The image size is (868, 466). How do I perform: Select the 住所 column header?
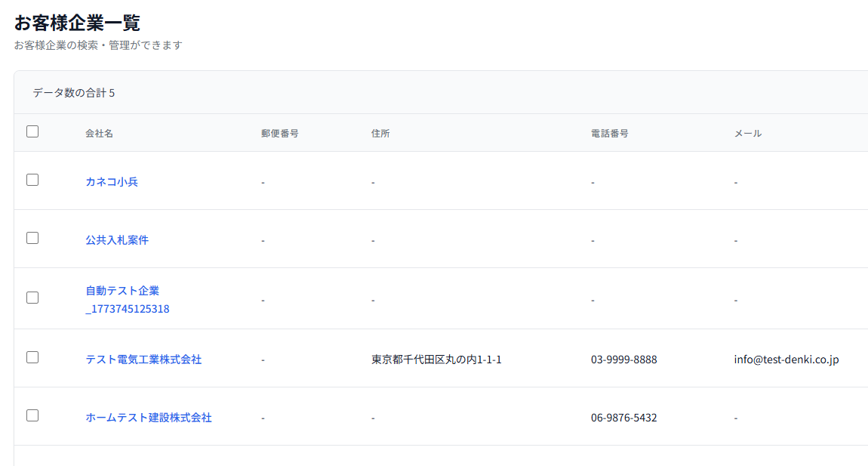(380, 134)
